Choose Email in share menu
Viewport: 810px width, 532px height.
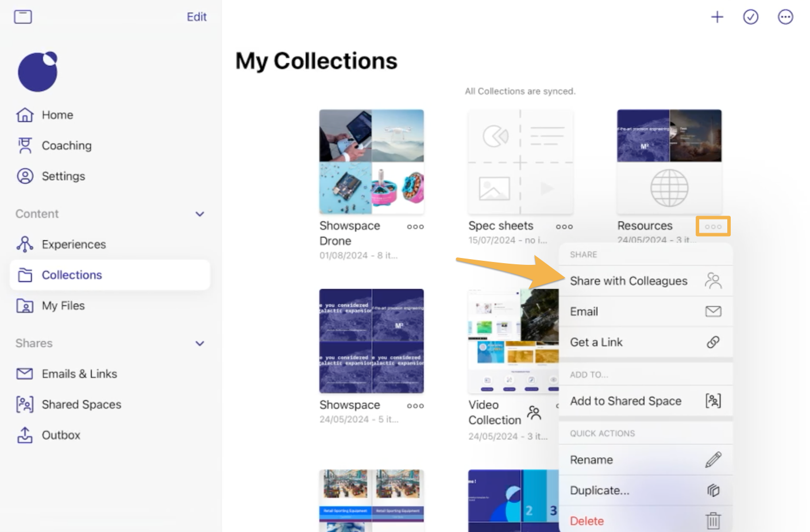coord(646,311)
